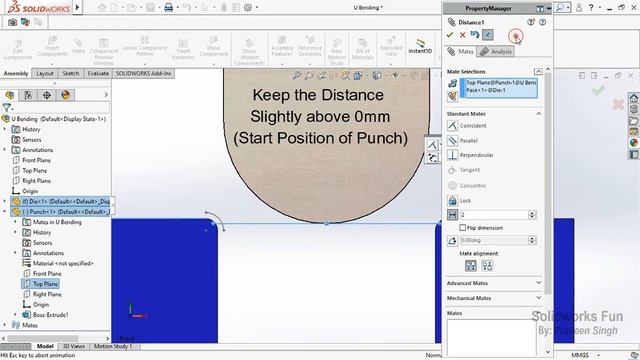The width and height of the screenshot is (640, 360).
Task: Select the Model bottom tab
Action: (45, 346)
